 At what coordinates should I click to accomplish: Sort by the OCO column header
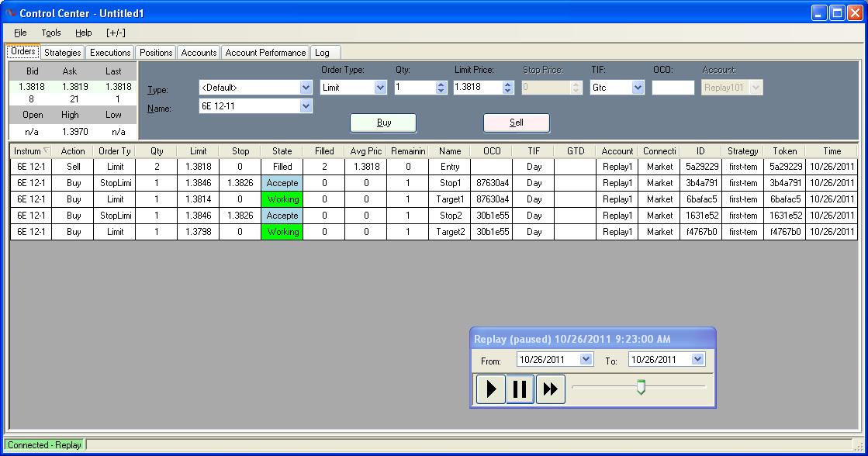pos(492,151)
